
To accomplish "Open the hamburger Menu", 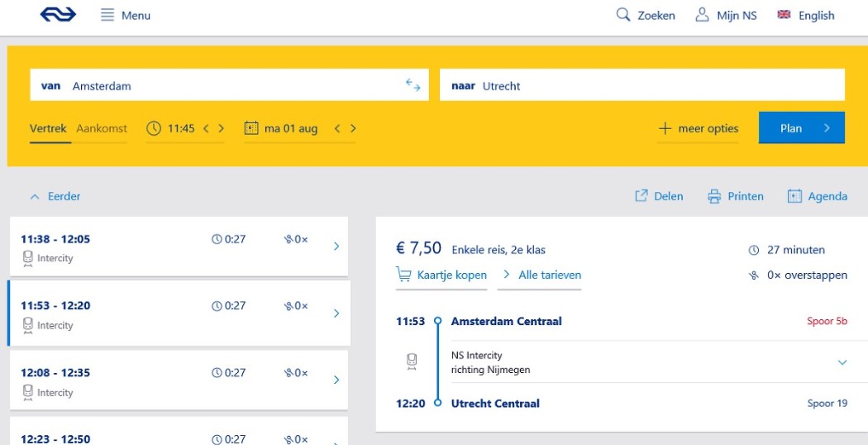I will 107,15.
